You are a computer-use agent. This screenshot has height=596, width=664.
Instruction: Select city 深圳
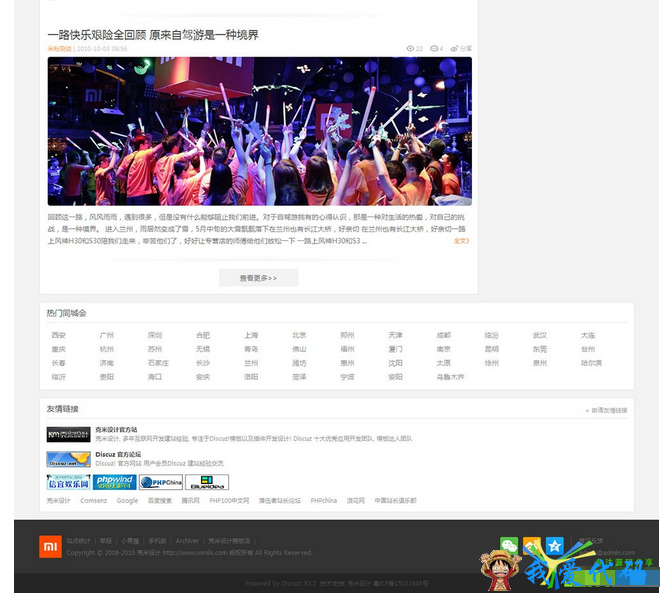(155, 335)
